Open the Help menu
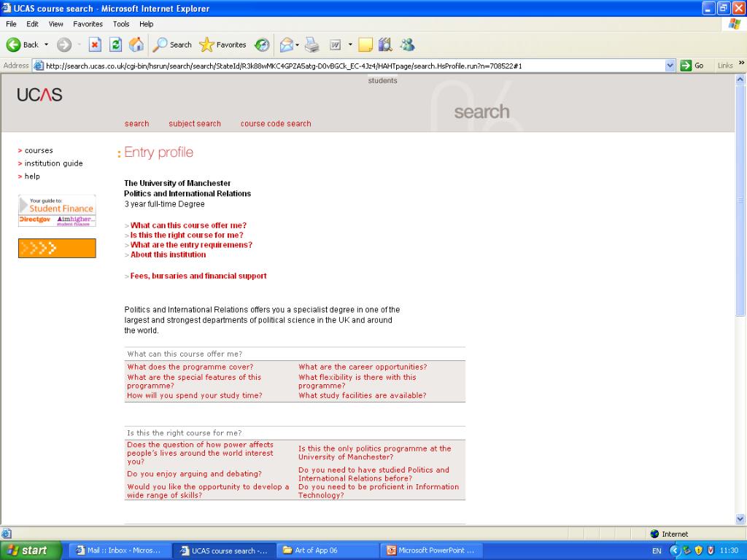 pyautogui.click(x=146, y=24)
